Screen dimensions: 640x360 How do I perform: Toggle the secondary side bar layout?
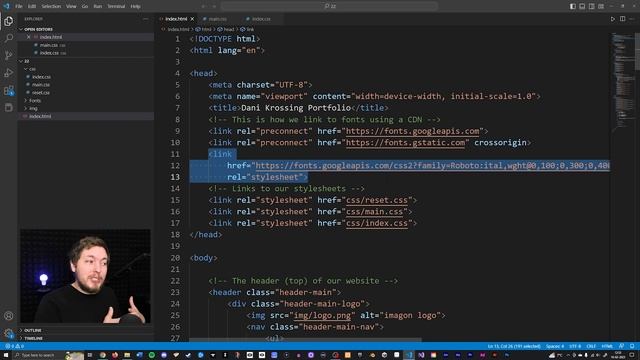[592, 6]
